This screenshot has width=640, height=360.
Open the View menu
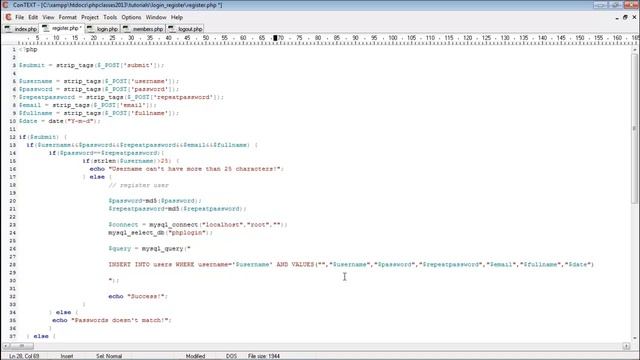(48, 18)
